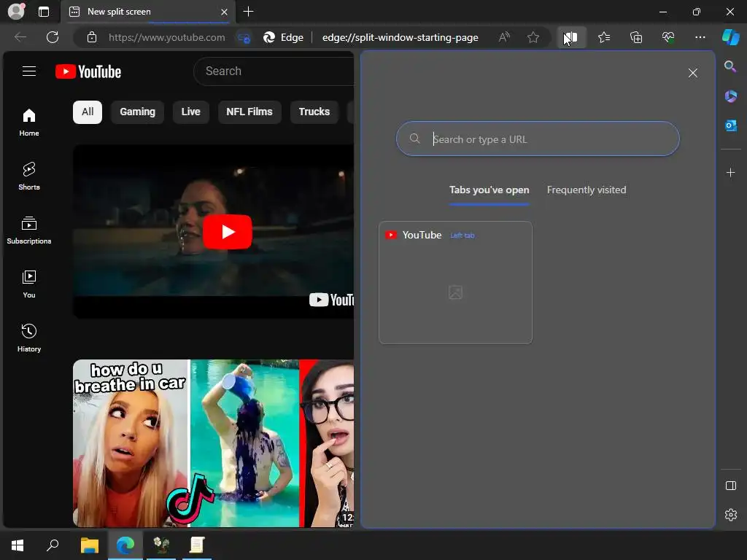The height and width of the screenshot is (560, 747).
Task: Open the 'how do u breathe in car' video thumbnail
Action: click(x=214, y=443)
